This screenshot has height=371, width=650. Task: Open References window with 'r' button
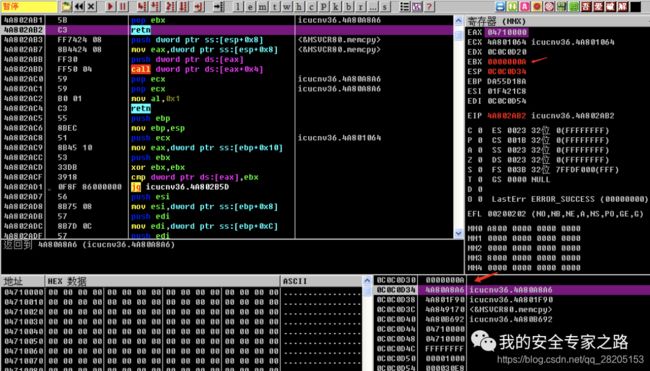(x=361, y=6)
